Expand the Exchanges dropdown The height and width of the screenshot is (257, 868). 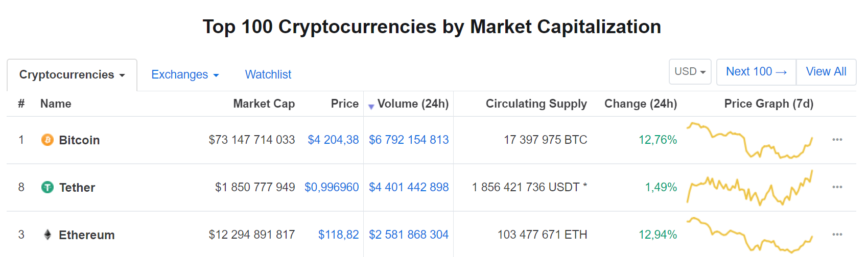(185, 74)
